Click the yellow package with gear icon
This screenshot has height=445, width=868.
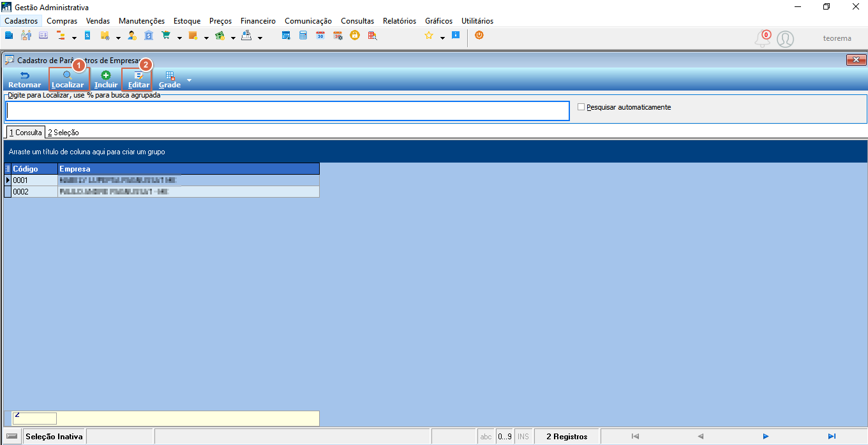(105, 36)
